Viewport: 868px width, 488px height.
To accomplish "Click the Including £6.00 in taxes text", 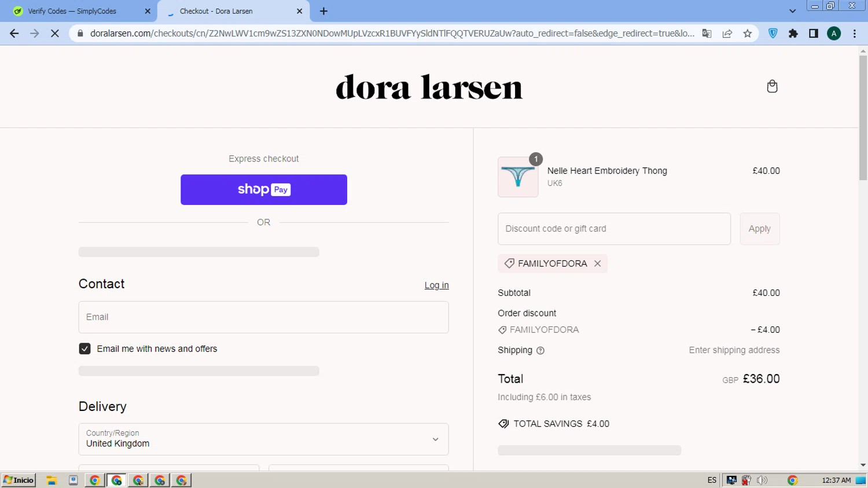I will point(544,397).
